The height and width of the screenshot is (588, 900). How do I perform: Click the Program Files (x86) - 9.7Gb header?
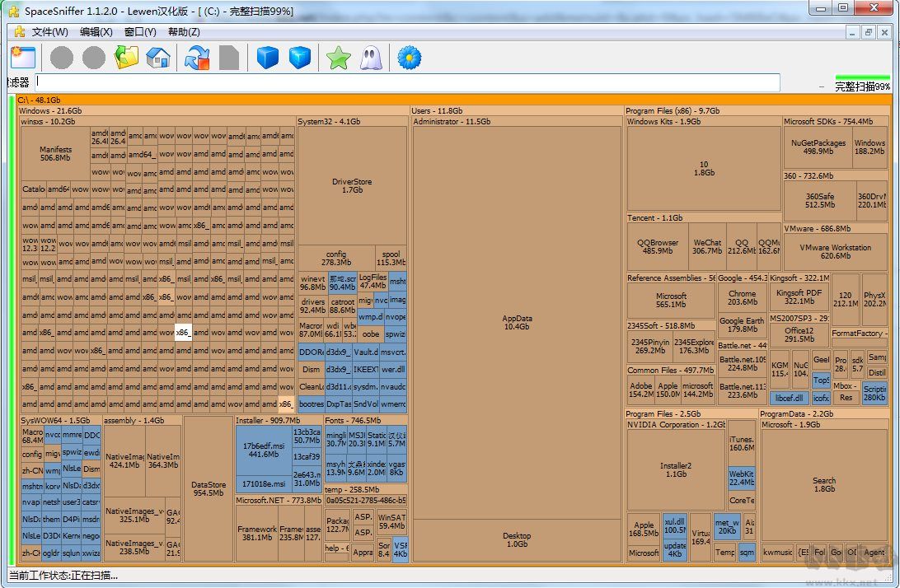point(672,110)
